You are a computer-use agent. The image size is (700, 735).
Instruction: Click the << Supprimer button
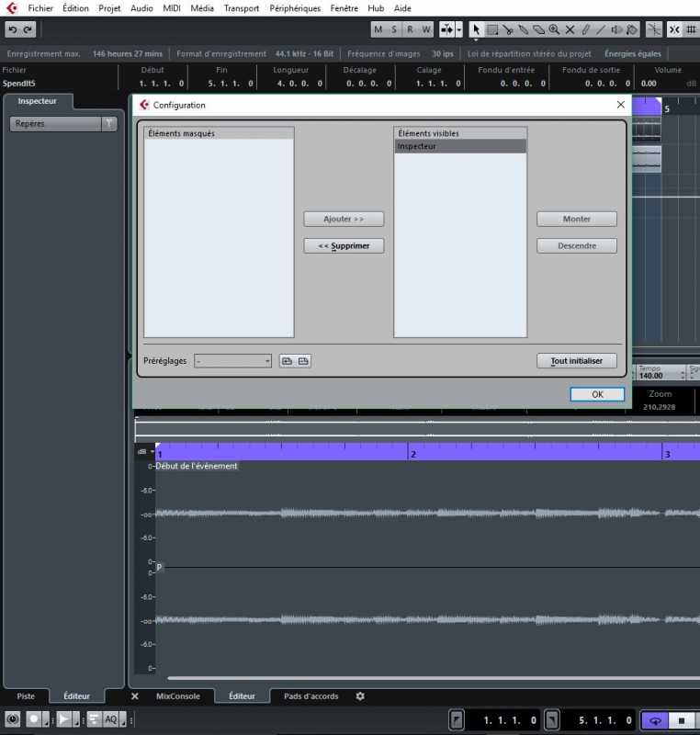coord(344,246)
